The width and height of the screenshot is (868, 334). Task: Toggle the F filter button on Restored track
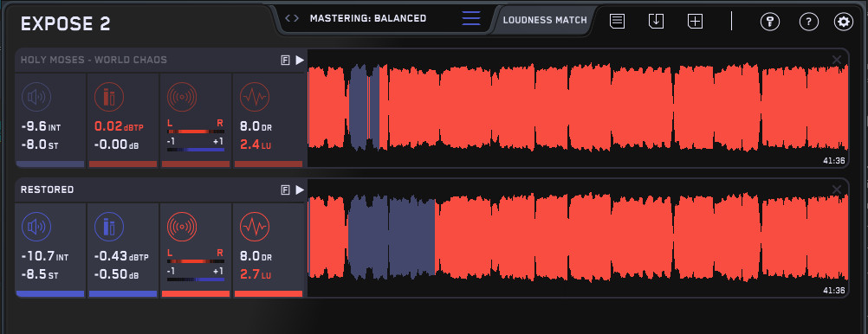(x=286, y=190)
